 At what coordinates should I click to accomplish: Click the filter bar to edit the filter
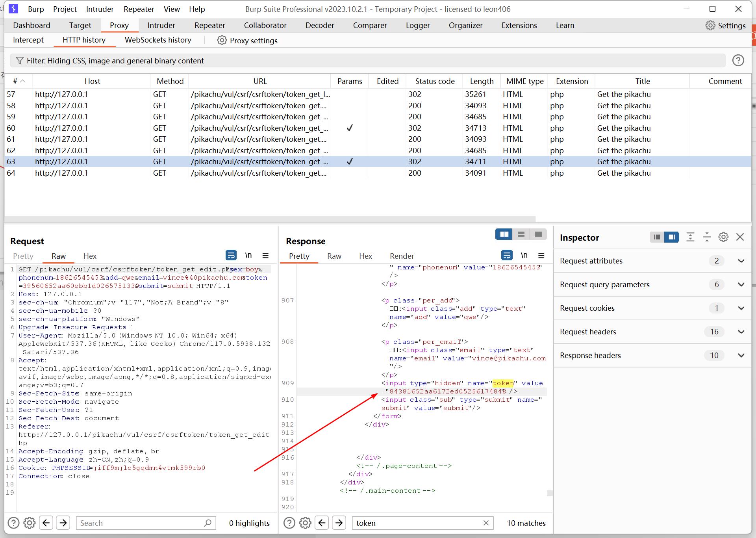coord(367,61)
